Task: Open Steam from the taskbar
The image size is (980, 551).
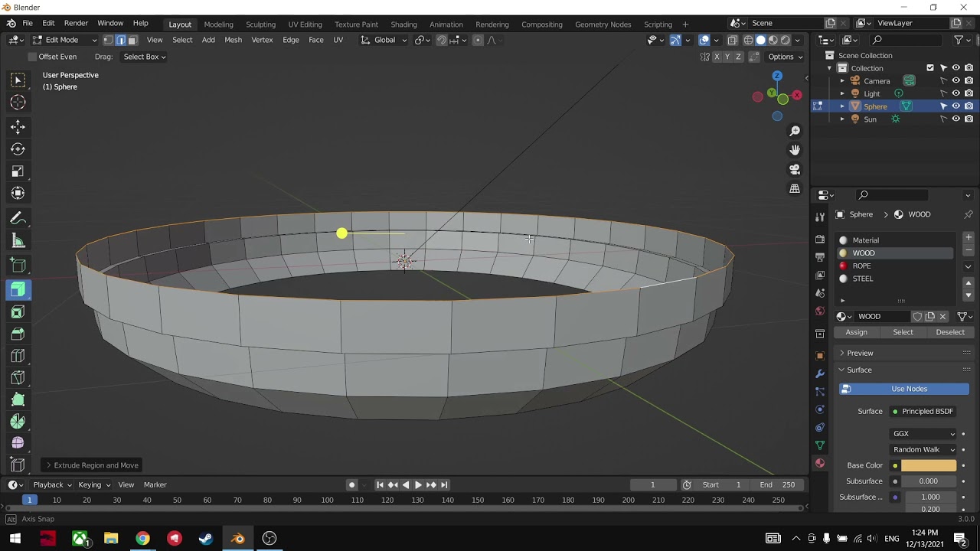Action: tap(205, 538)
